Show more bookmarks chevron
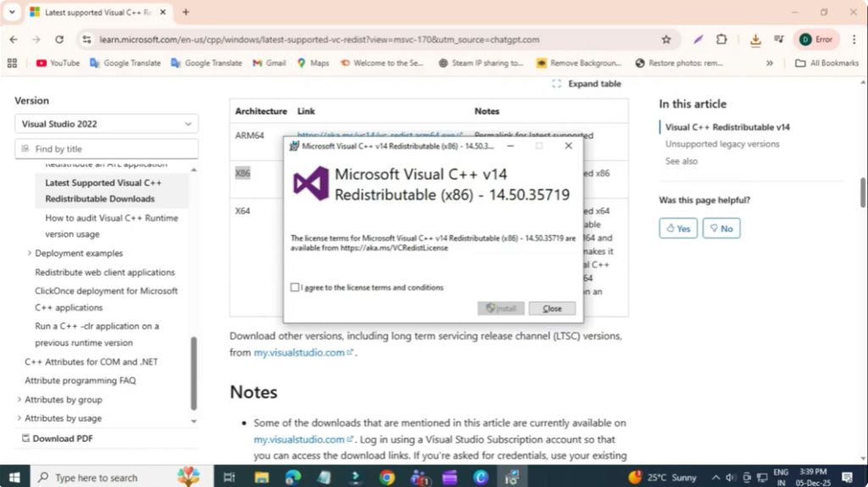This screenshot has width=868, height=487. pos(770,63)
